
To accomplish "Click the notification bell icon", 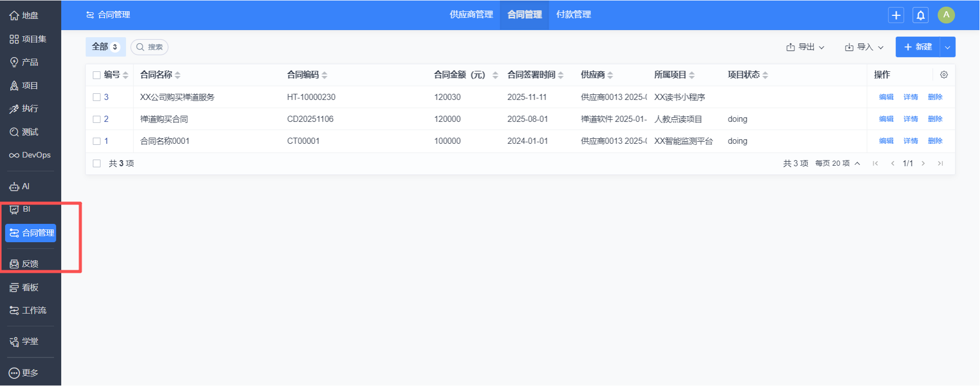I will click(x=920, y=15).
